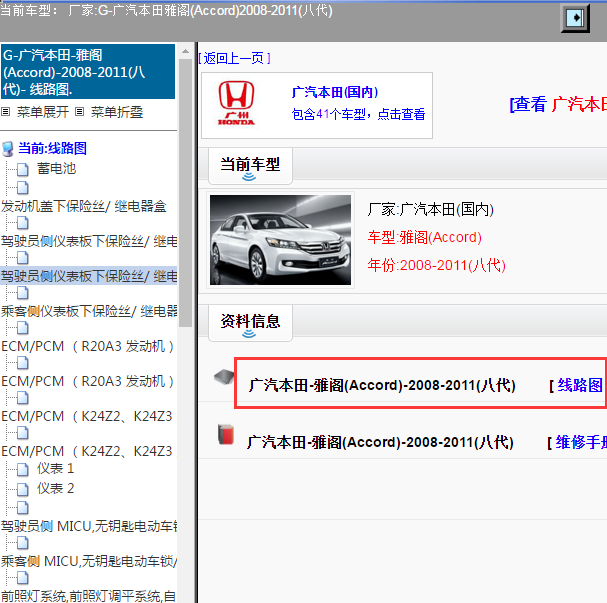Viewport: 607px width, 603px height.
Task: Open 驾驶员侧 MICU,无钥匙电动车锁 entry
Action: click(x=89, y=526)
